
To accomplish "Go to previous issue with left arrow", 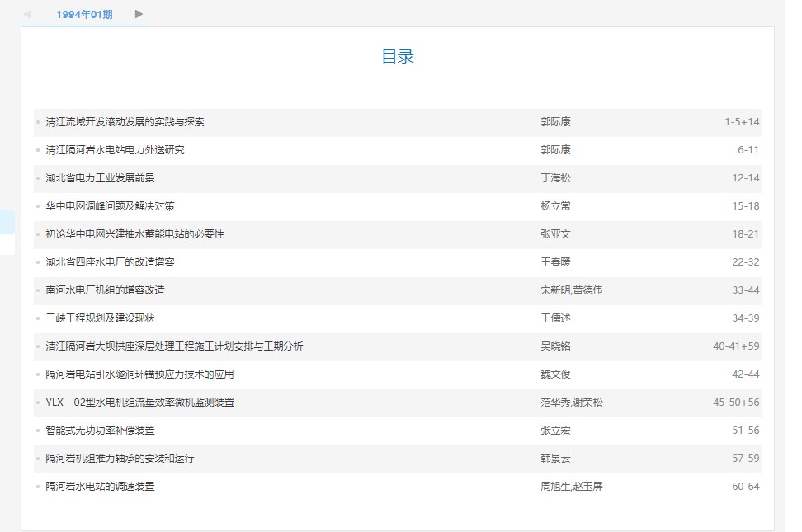I will pos(27,14).
